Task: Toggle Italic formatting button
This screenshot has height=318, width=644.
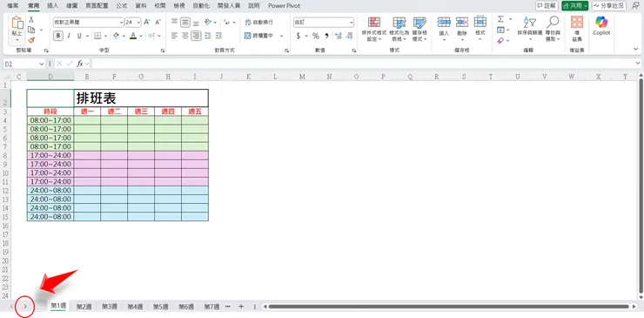Action: [69, 37]
